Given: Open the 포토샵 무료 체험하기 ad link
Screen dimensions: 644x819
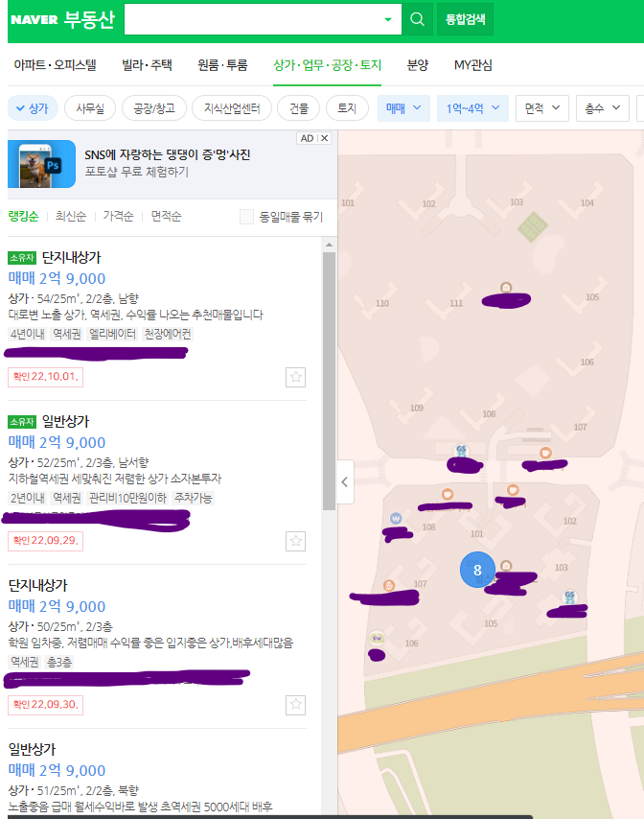Looking at the screenshot, I should [x=137, y=172].
